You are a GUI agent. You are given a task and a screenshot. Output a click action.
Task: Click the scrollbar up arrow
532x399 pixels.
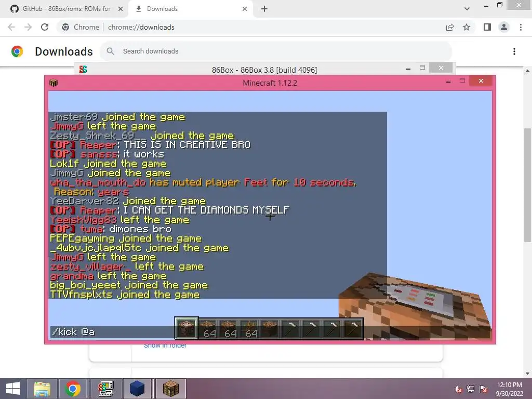pyautogui.click(x=527, y=71)
